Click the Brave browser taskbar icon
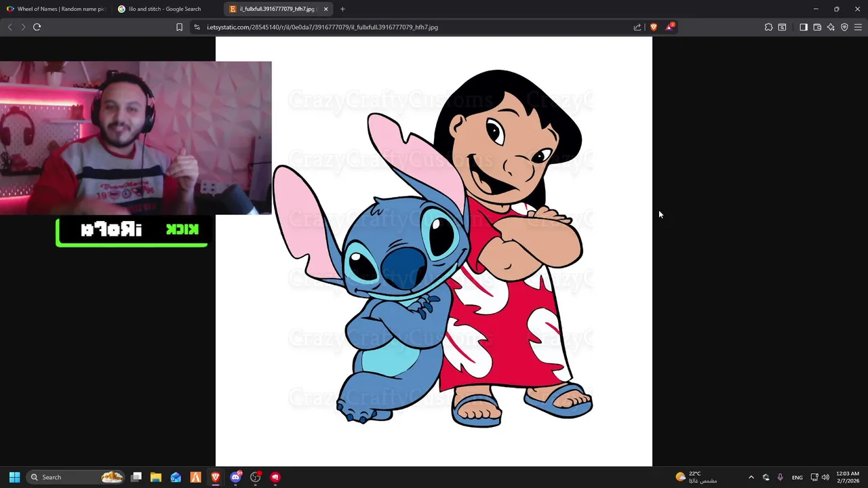Screen dimensions: 868x488 (216, 477)
